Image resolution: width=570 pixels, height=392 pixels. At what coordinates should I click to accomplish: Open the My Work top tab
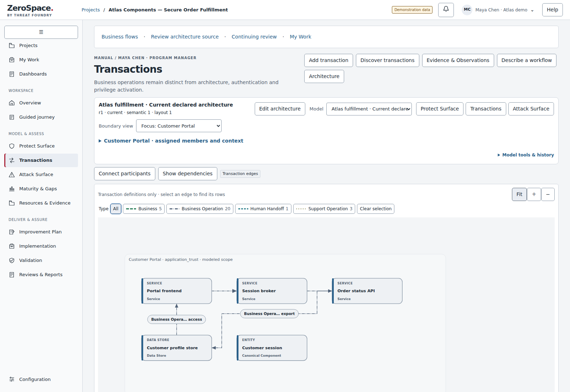click(x=300, y=37)
